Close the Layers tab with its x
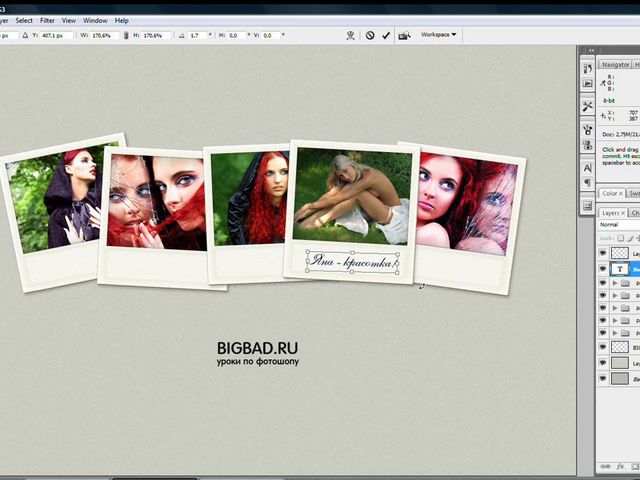 coord(623,213)
